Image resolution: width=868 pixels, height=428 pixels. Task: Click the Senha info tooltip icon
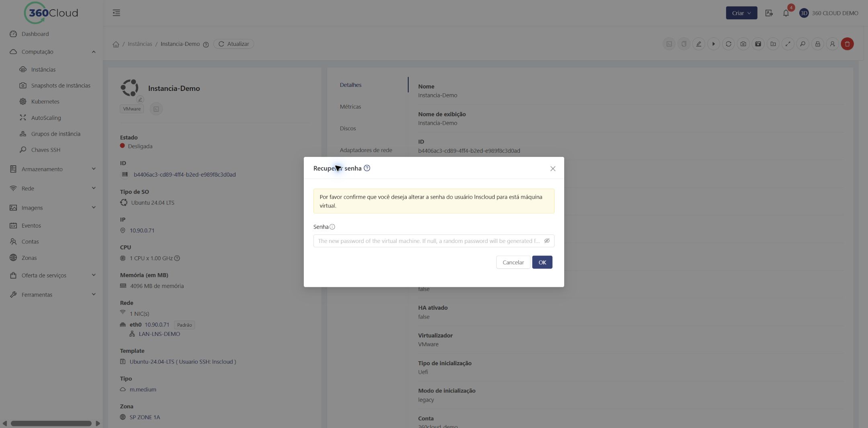click(332, 227)
